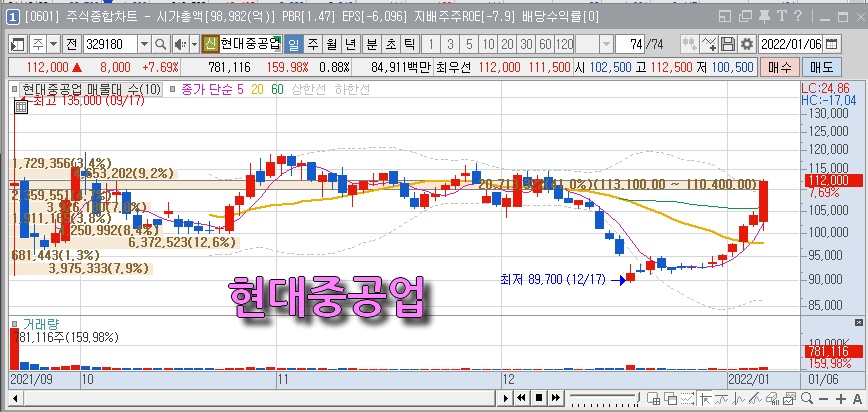
Task: Click the green 신 badge icon
Action: click(x=210, y=44)
